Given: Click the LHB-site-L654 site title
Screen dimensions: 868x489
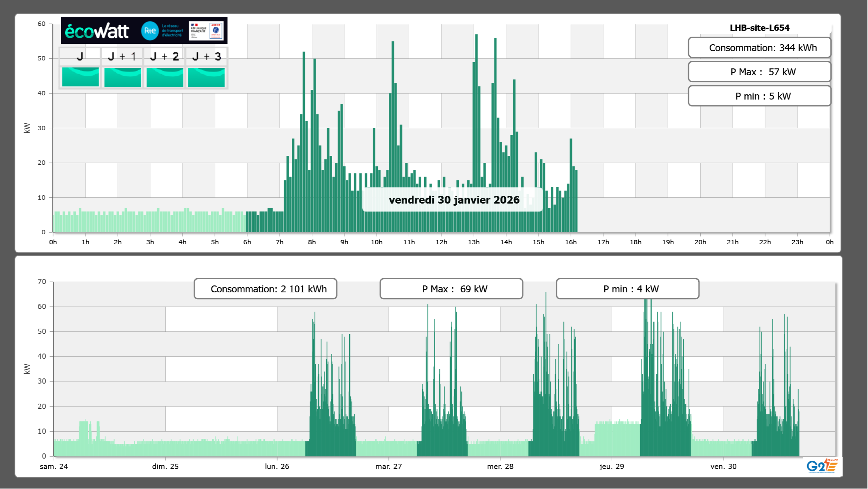Looking at the screenshot, I should click(759, 28).
